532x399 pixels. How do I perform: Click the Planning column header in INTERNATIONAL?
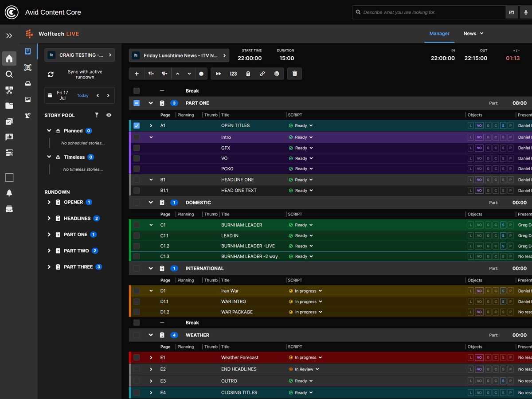tap(185, 280)
